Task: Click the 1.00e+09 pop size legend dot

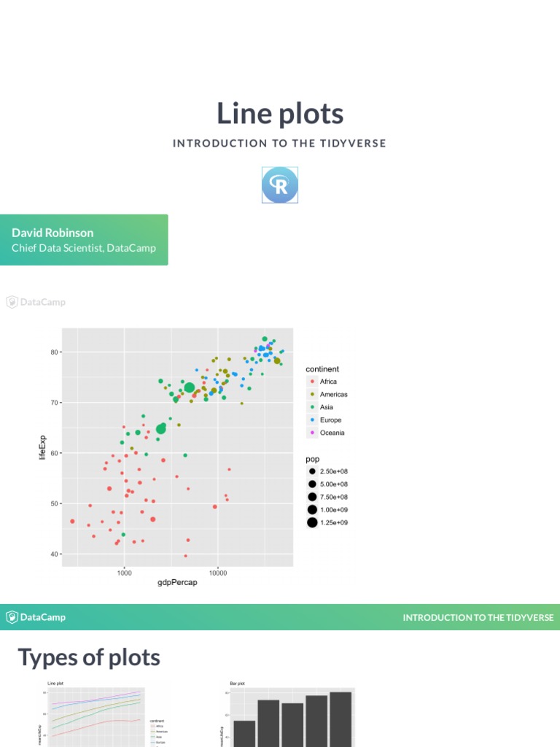Action: [312, 509]
